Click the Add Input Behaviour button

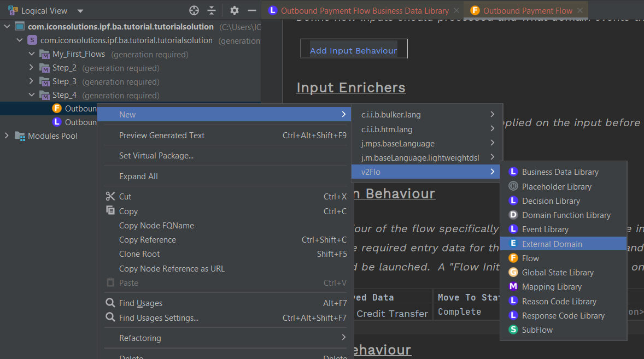coord(354,50)
